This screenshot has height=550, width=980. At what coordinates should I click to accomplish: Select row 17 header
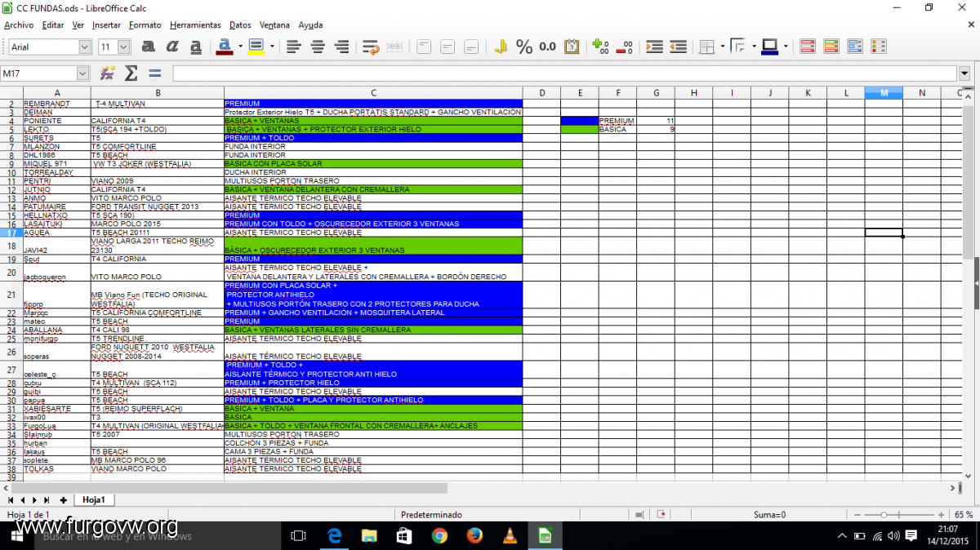coord(11,233)
